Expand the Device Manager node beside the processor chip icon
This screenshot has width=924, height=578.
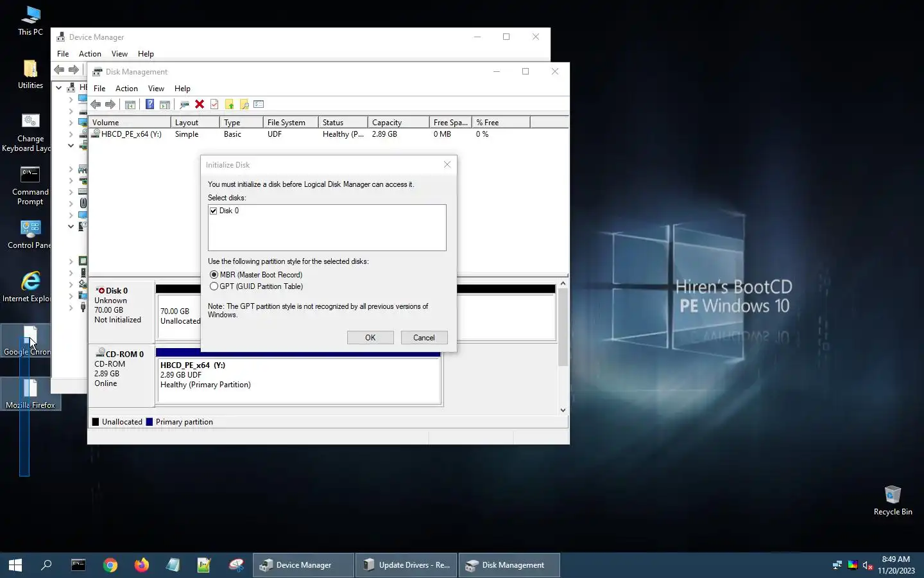click(71, 261)
